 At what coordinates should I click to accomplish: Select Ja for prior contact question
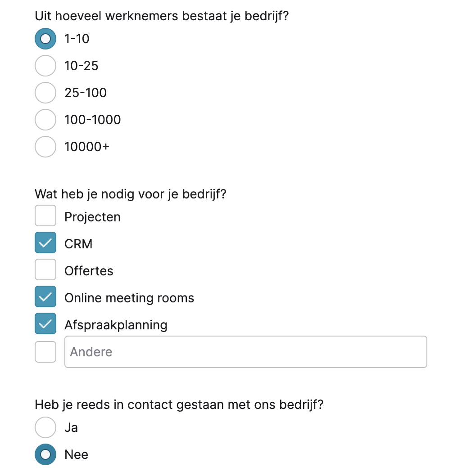45,427
